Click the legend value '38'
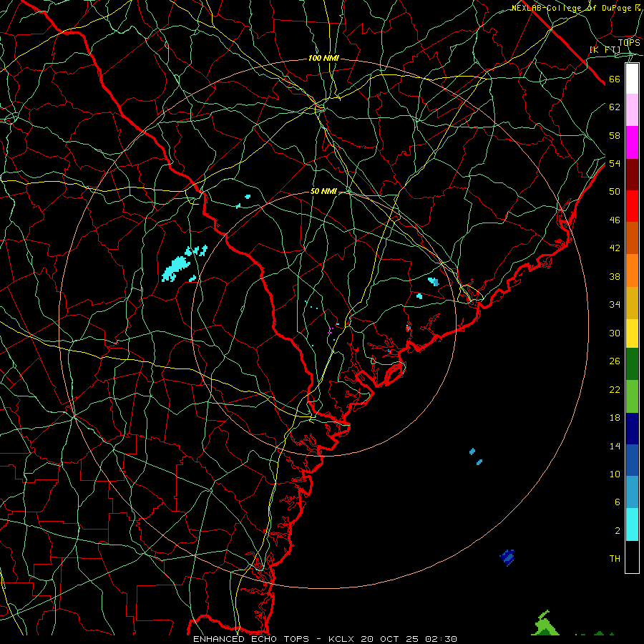This screenshot has width=644, height=644. [x=615, y=277]
